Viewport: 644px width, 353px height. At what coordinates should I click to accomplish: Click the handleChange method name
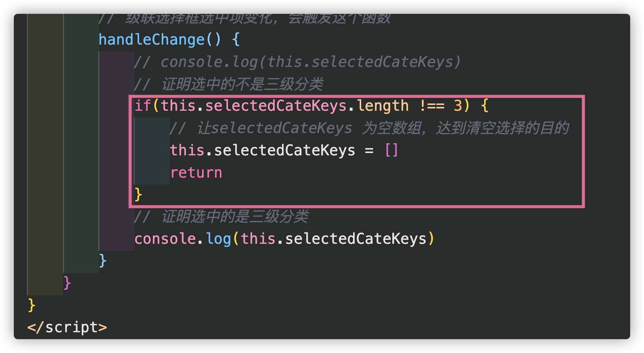pos(151,40)
